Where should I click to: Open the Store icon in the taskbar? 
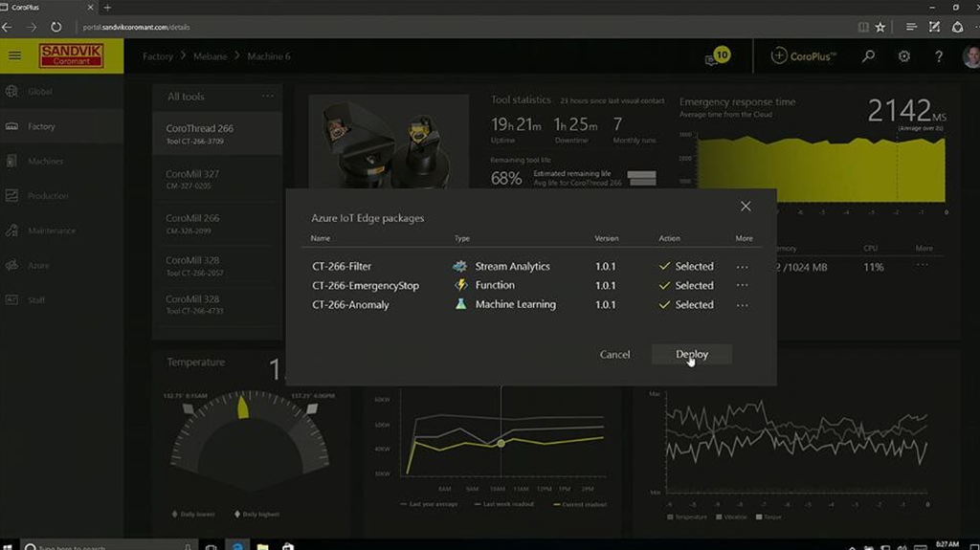tap(287, 546)
